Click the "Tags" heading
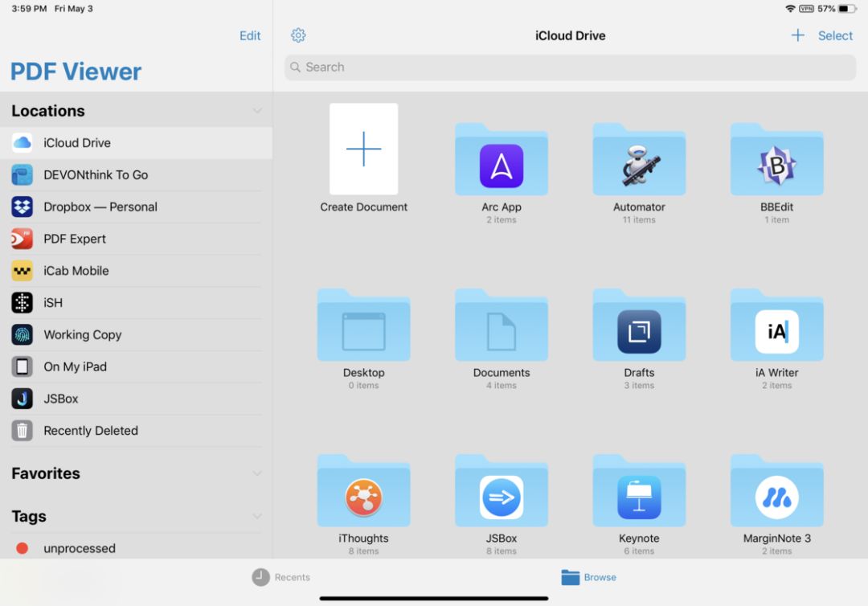This screenshot has height=606, width=868. (x=29, y=516)
